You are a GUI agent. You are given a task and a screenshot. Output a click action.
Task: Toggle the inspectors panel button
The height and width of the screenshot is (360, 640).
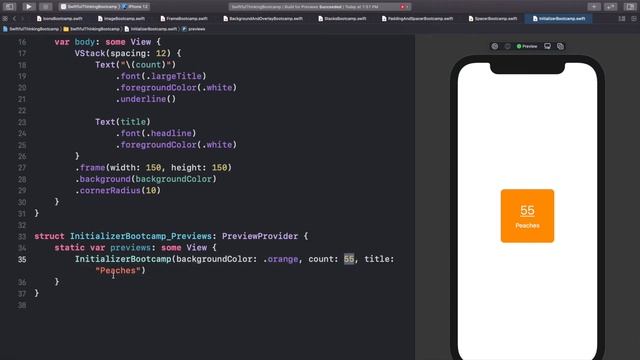630,7
